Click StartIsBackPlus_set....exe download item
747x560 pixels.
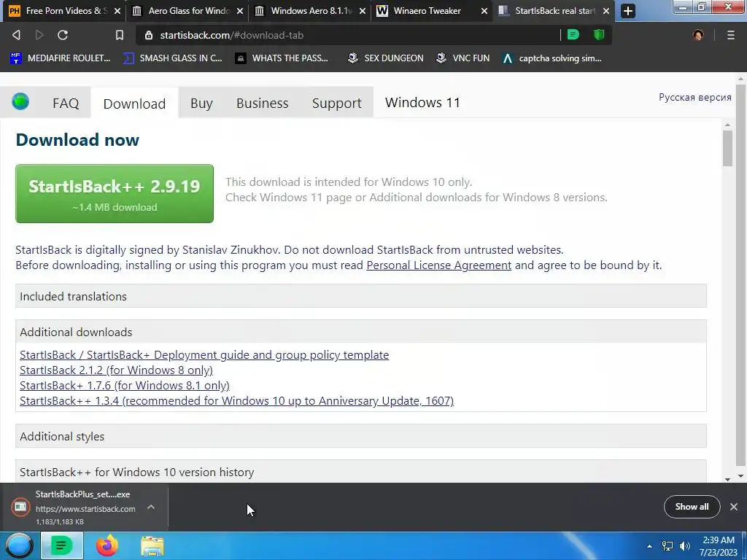86,507
